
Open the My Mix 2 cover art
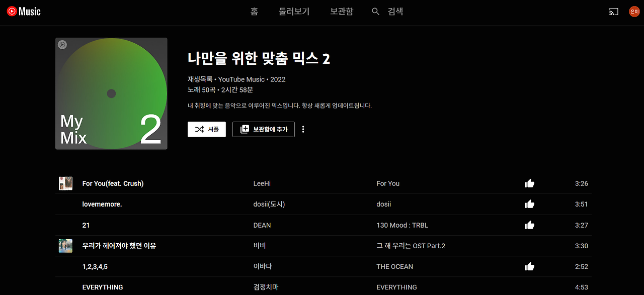point(111,93)
